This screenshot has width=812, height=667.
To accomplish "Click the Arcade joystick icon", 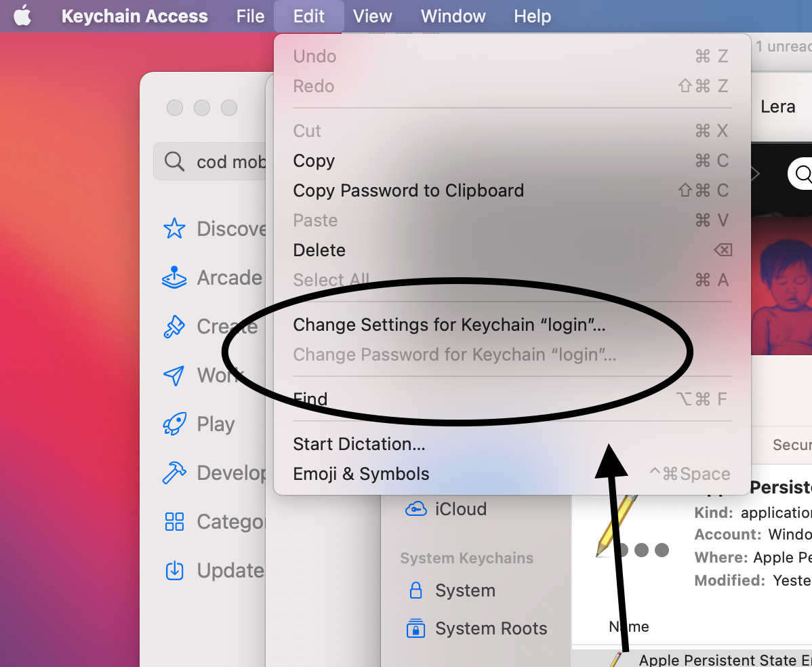I will click(x=174, y=277).
